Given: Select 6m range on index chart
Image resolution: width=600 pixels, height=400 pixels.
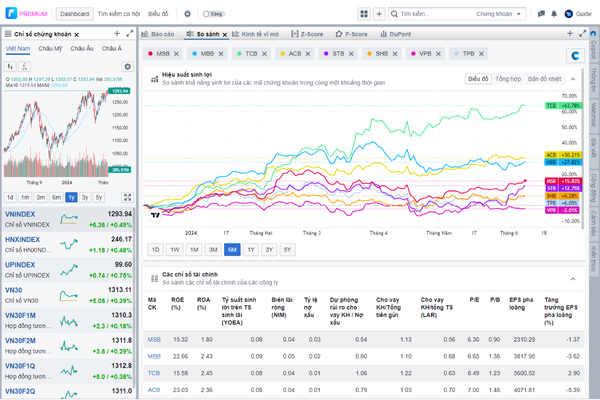Looking at the screenshot, I should click(x=56, y=198).
